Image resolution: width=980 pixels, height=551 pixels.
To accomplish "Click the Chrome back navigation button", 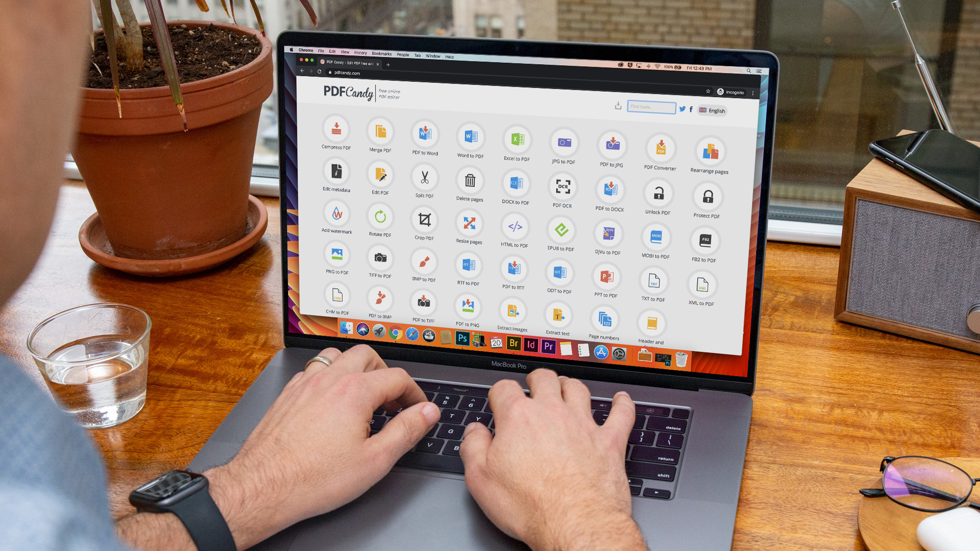I will [302, 72].
